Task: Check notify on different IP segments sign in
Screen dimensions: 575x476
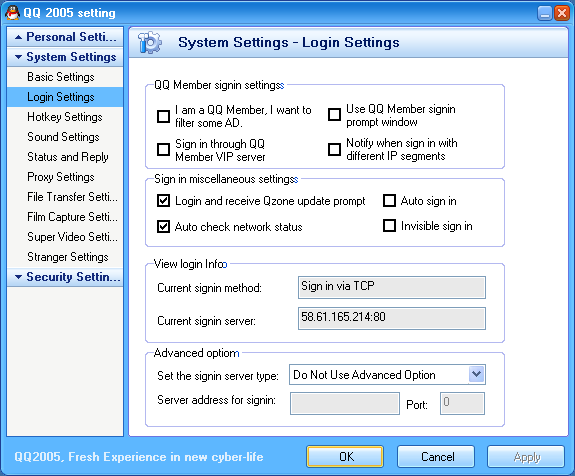Action: point(334,149)
